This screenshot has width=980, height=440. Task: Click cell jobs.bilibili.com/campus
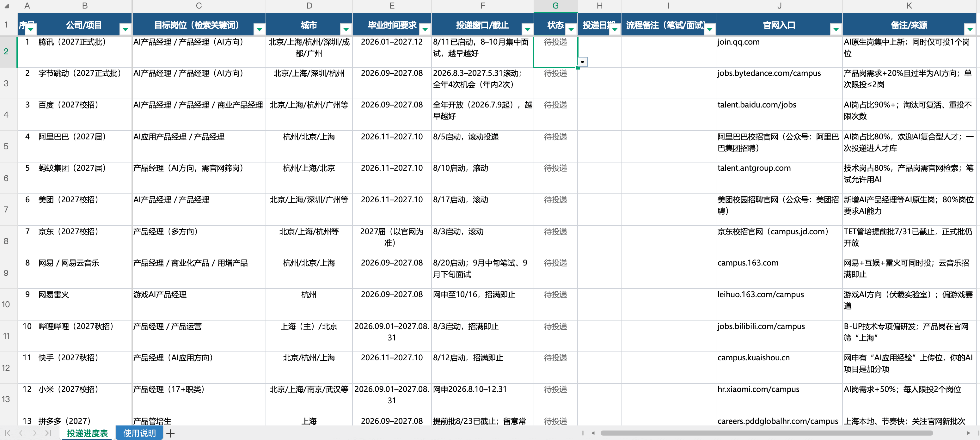pyautogui.click(x=779, y=336)
